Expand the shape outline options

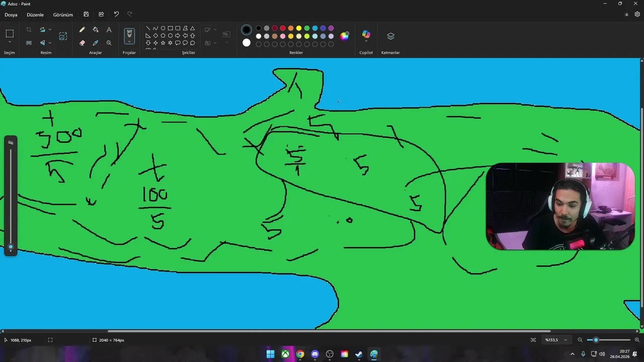(215, 30)
